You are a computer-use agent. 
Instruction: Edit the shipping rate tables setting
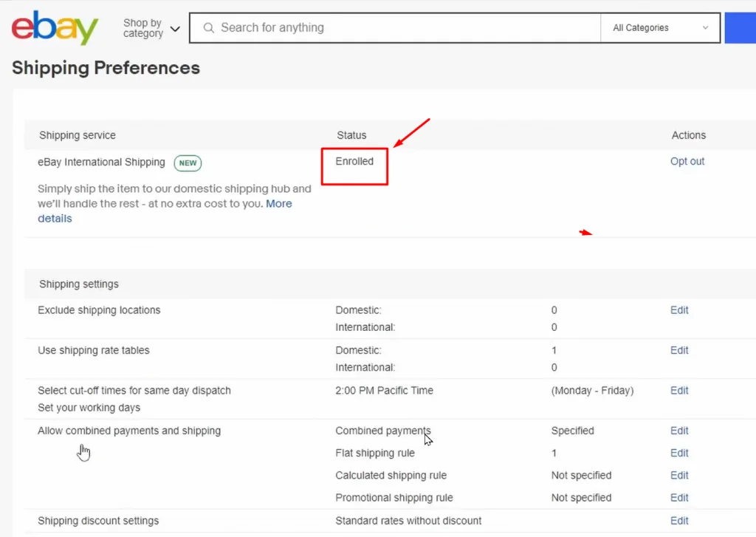point(678,350)
